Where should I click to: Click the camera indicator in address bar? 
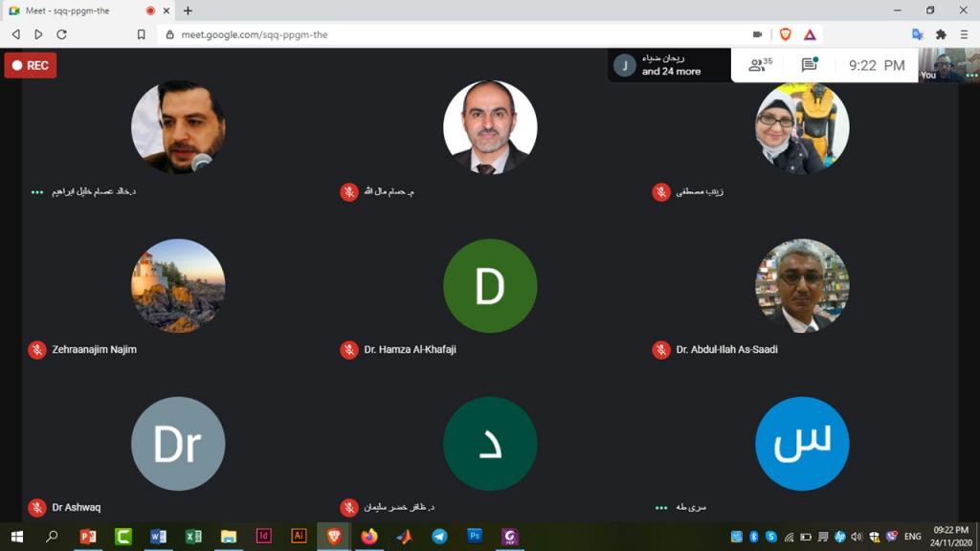tap(757, 34)
